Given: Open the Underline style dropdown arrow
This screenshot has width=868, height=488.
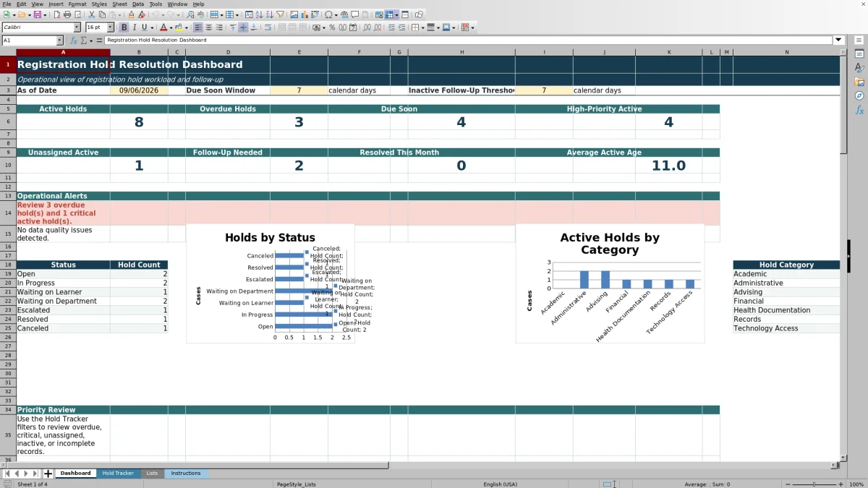Looking at the screenshot, I should [x=152, y=27].
